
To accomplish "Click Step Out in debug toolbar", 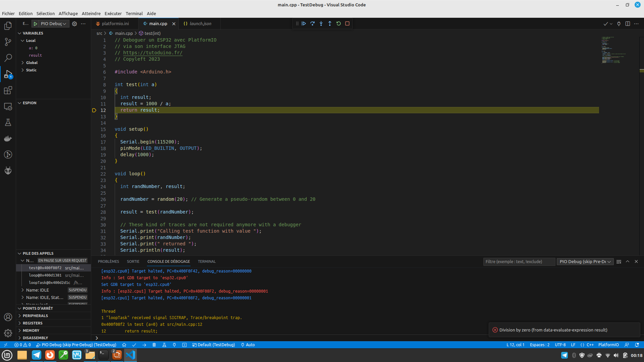I will (x=330, y=23).
